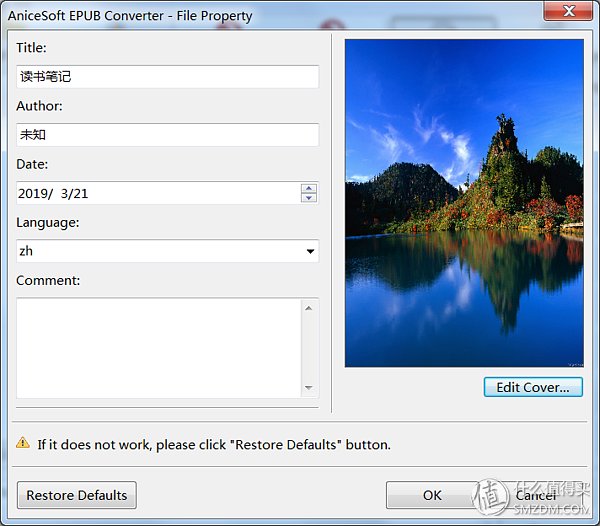Click the year 2019 in Date field

coord(32,193)
